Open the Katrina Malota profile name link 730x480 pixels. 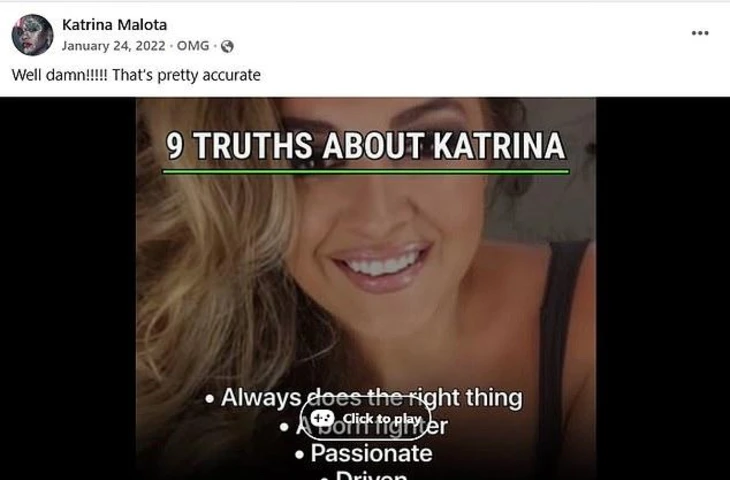pos(115,25)
